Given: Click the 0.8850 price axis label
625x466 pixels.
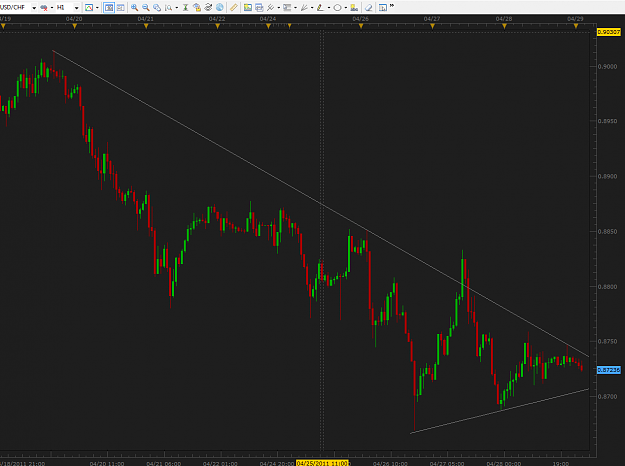Looking at the screenshot, I should [x=607, y=232].
